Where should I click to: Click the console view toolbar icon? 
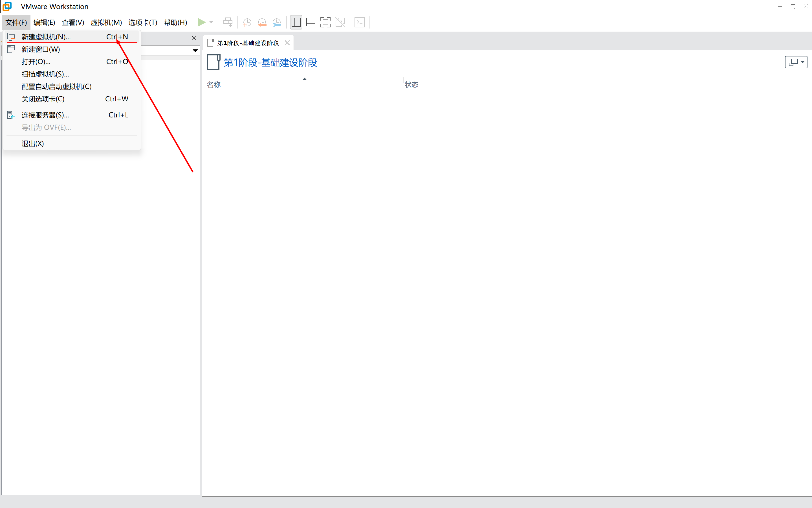(360, 23)
